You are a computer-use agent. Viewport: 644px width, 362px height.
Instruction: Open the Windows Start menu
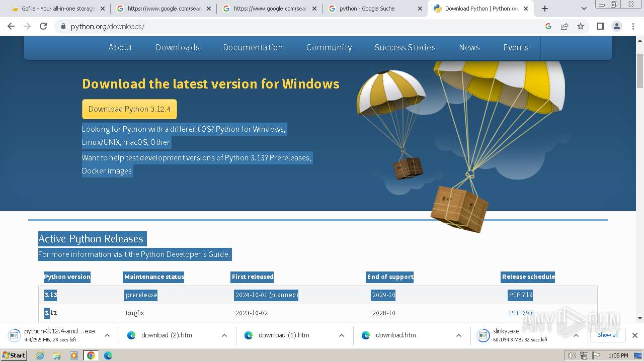click(14, 355)
